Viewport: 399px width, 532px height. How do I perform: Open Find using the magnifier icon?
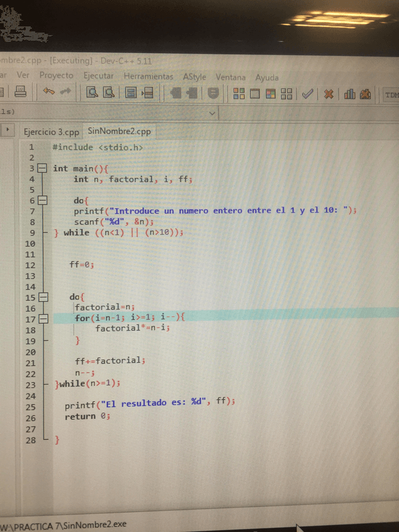(92, 93)
